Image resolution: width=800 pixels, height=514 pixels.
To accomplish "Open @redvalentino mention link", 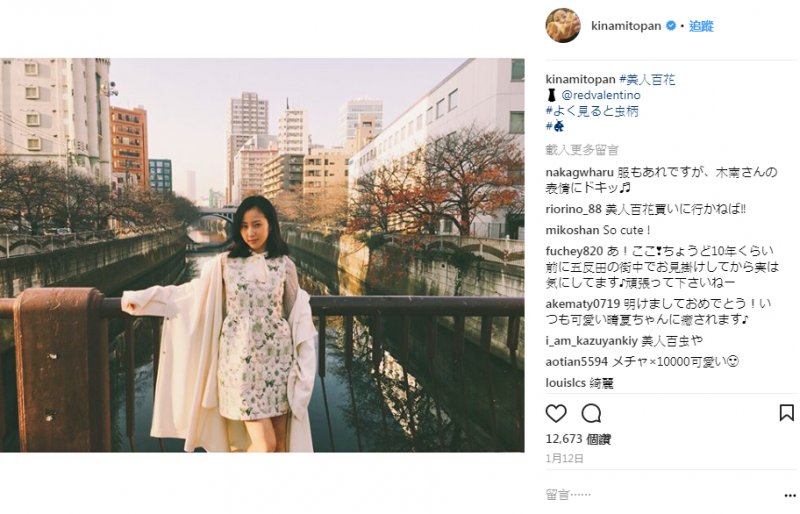I will [601, 95].
